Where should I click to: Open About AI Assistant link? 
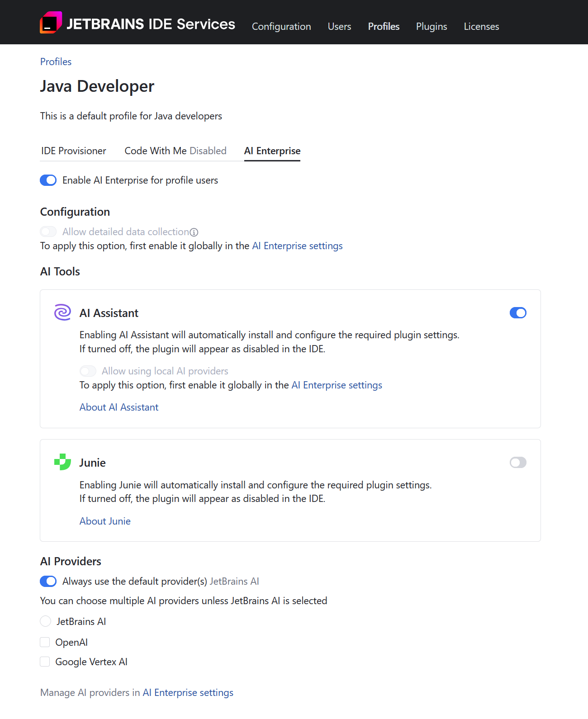(119, 407)
